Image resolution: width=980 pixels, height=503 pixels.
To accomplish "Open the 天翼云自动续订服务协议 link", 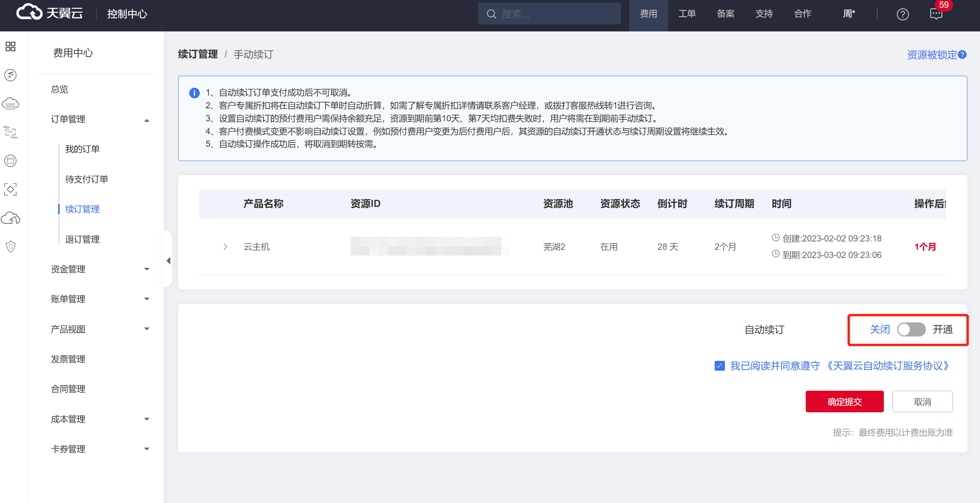I will pyautogui.click(x=888, y=366).
